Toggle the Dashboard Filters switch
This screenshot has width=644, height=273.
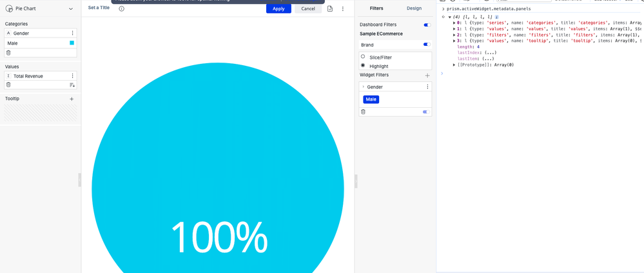pos(426,25)
